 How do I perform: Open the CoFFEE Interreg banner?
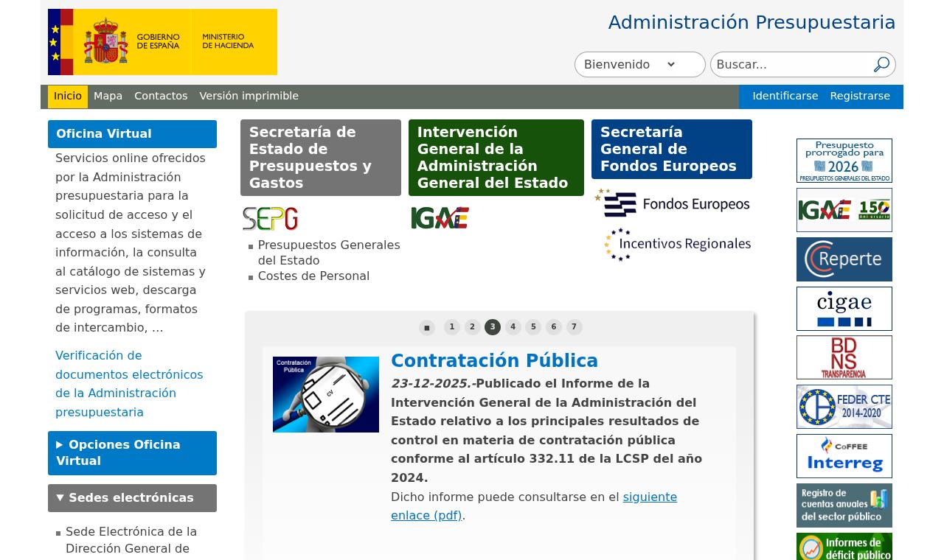coord(844,456)
